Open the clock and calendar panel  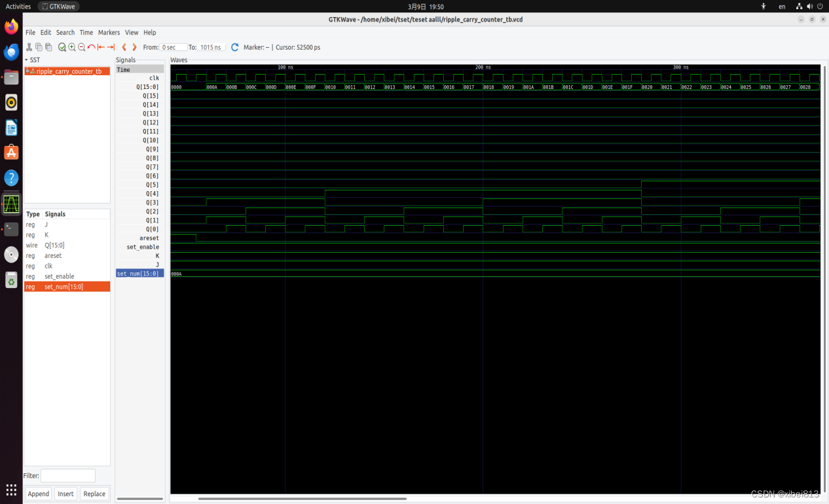426,7
